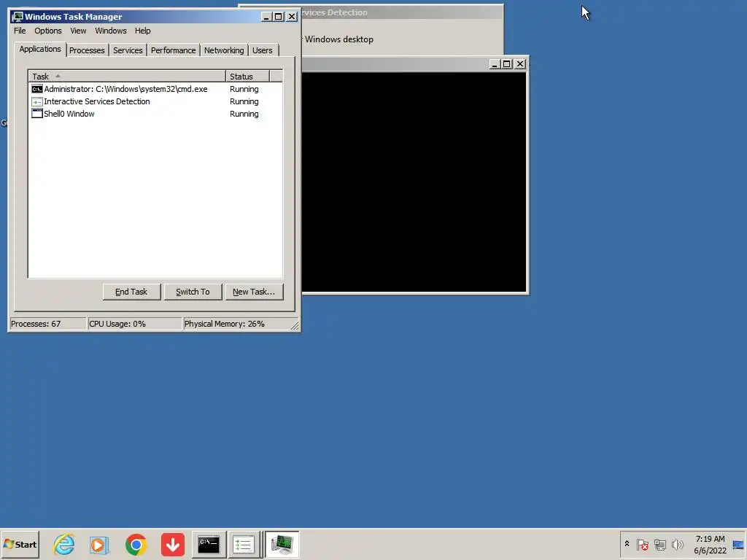Click the Task Manager taskbar button
The width and height of the screenshot is (747, 560).
click(x=282, y=544)
